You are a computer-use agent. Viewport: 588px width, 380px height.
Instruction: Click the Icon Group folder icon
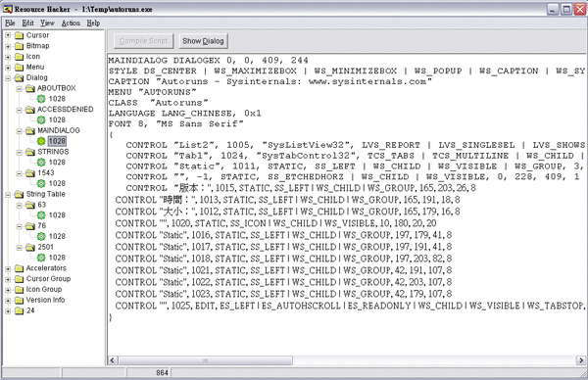point(20,289)
